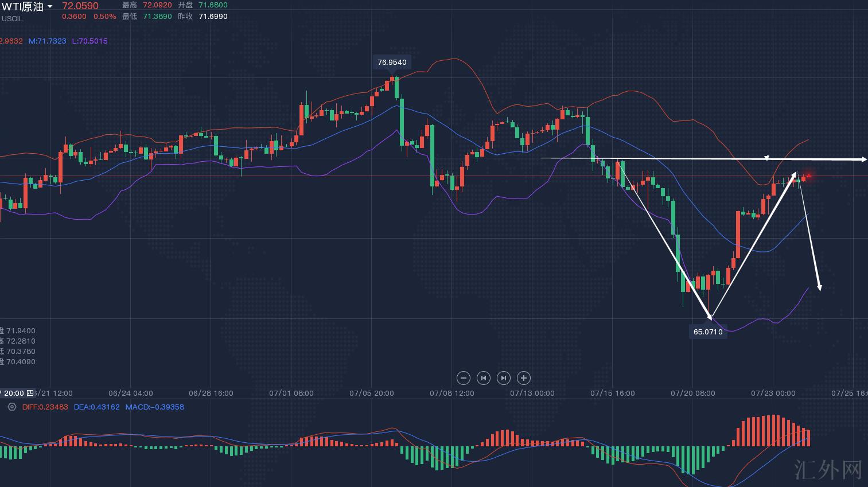
Task: Click the DEA:0.43162 indicator label
Action: [96, 407]
